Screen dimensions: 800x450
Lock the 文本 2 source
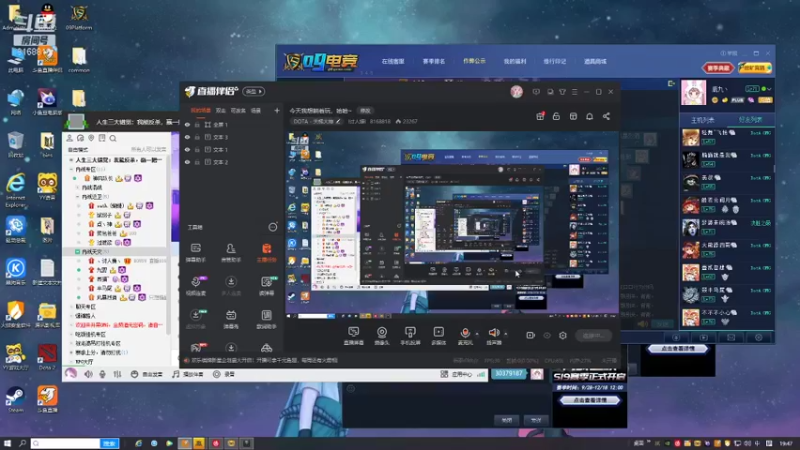click(197, 162)
